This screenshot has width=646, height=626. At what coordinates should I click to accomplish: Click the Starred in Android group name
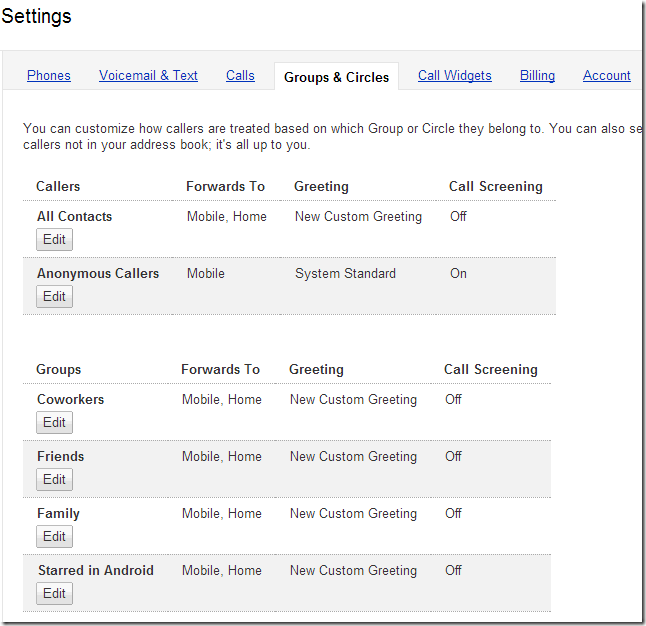(x=95, y=570)
